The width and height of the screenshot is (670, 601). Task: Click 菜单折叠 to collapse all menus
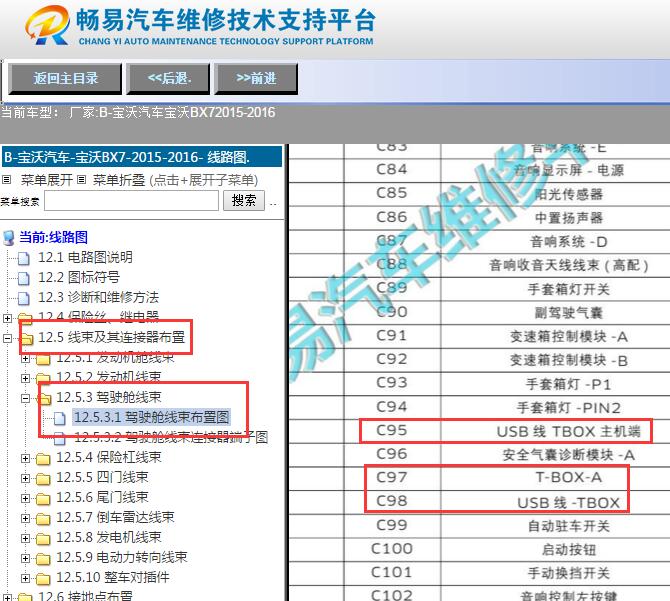[x=119, y=180]
